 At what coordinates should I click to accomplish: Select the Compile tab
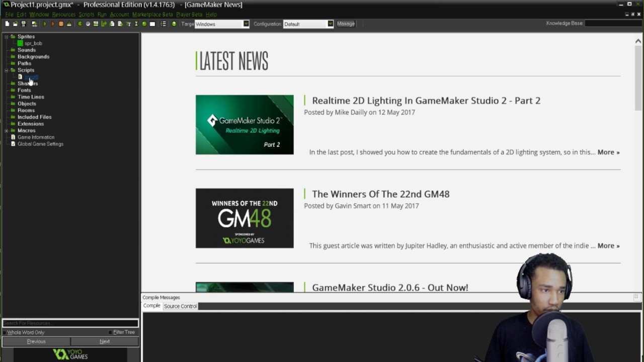pos(151,306)
